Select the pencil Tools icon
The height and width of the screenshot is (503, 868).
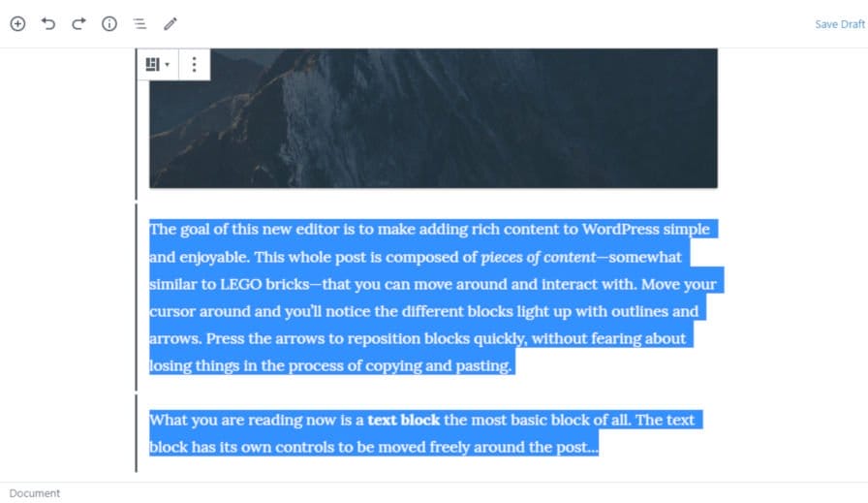click(x=170, y=23)
